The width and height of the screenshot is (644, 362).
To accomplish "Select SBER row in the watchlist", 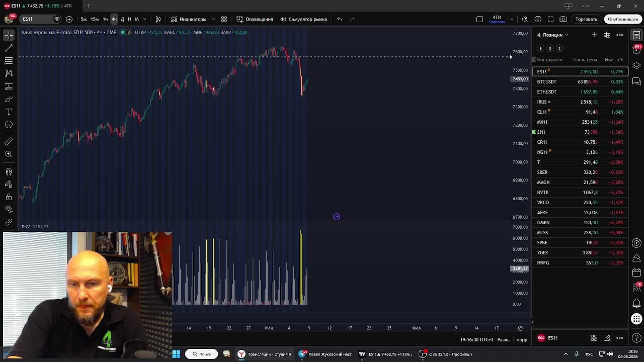I will 580,172.
